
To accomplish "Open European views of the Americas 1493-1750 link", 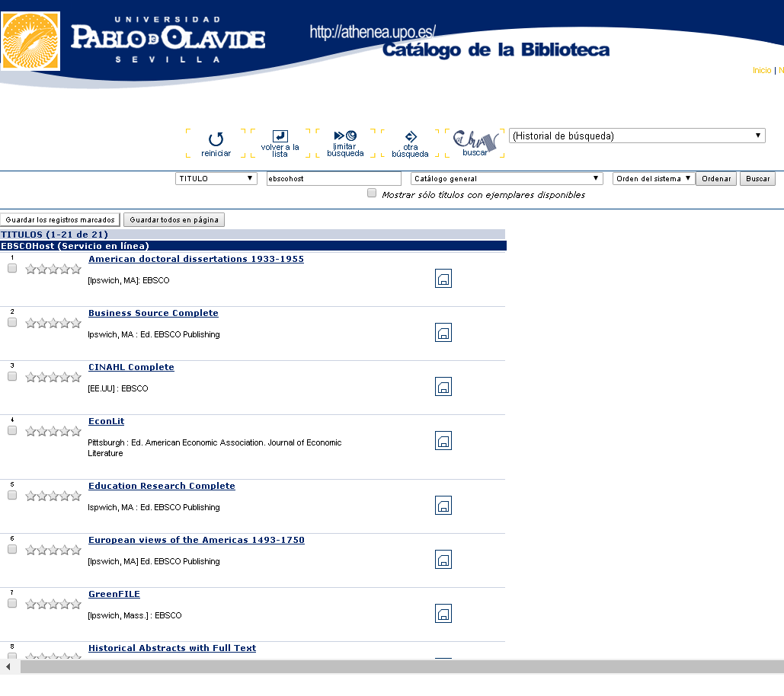I will tap(197, 540).
